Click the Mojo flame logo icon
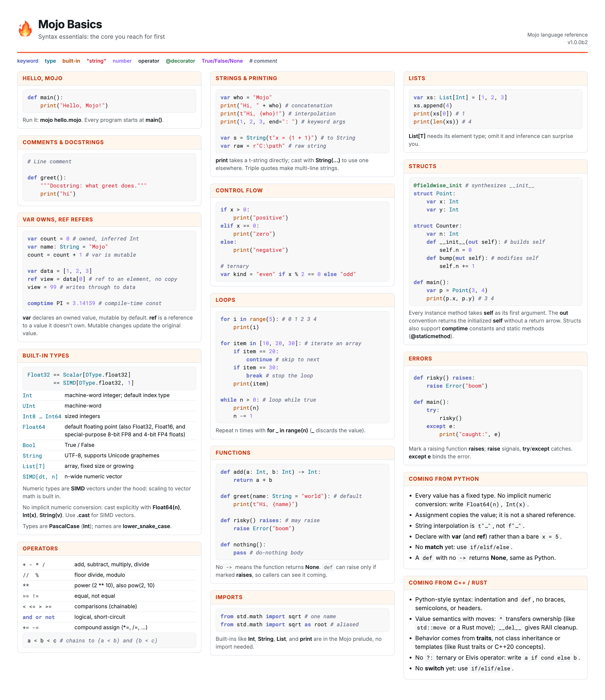The height and width of the screenshot is (700, 605). pyautogui.click(x=25, y=29)
